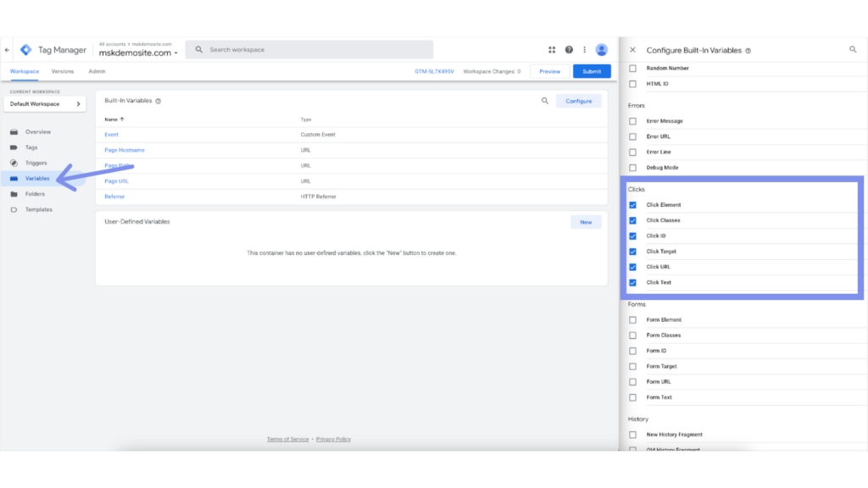868x488 pixels.
Task: Switch to the Admin tab
Action: pos(97,71)
